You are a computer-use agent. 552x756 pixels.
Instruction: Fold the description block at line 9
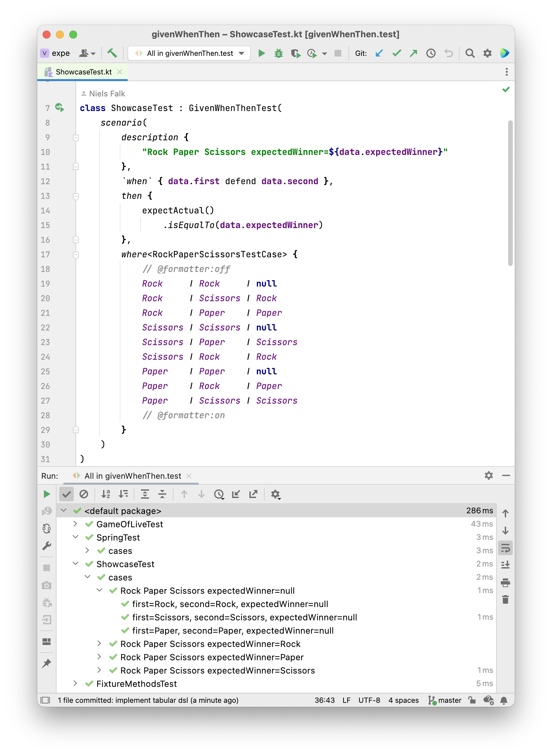coord(76,137)
